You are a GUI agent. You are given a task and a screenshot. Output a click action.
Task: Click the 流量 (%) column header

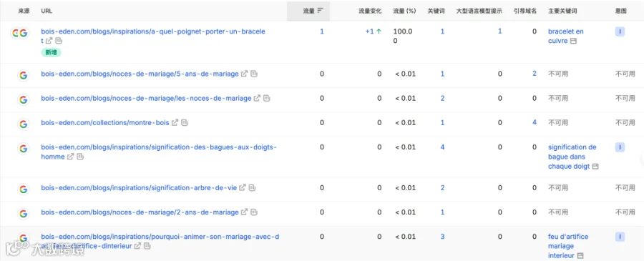tap(404, 11)
